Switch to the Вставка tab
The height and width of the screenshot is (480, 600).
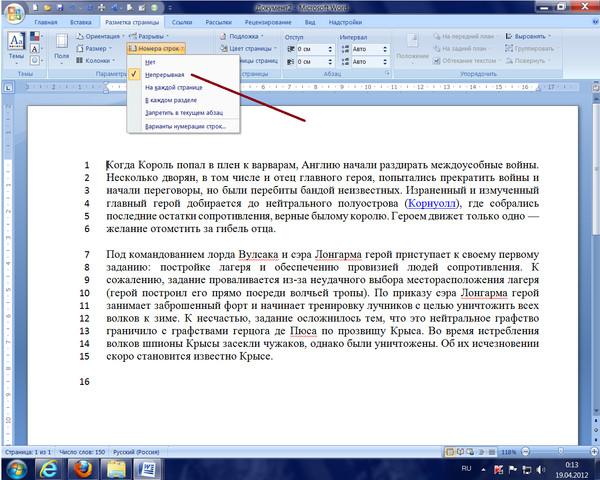tap(81, 22)
